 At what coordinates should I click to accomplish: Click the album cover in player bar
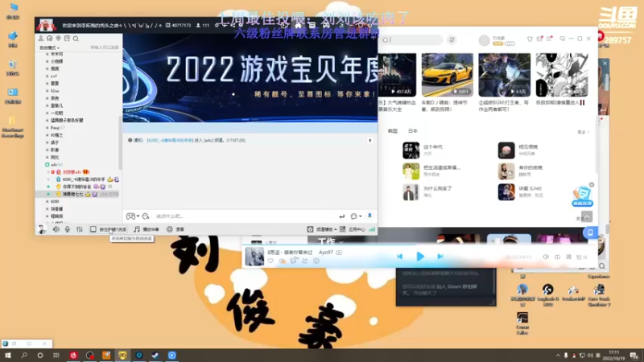tap(254, 257)
